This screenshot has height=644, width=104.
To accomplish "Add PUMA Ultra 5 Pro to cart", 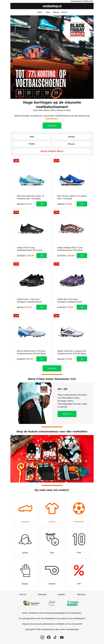I will 82,307.
